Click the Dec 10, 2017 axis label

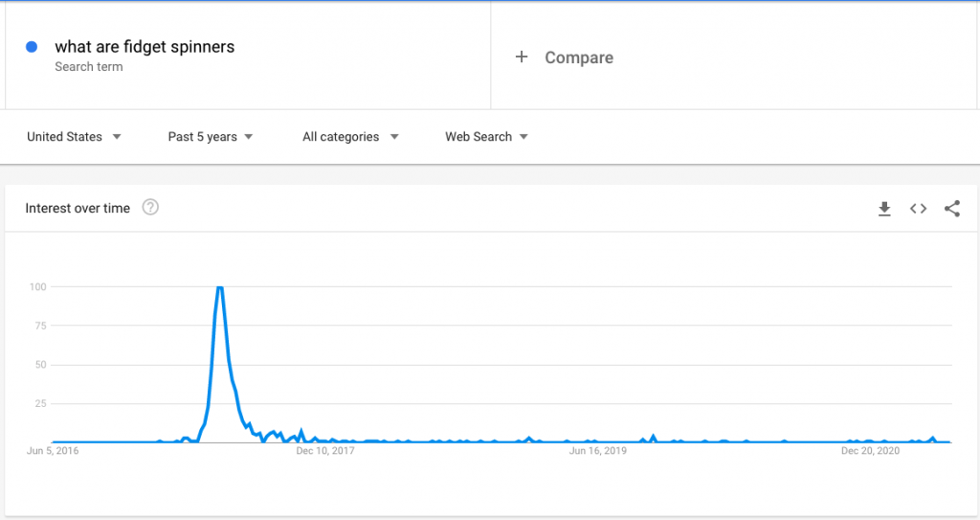point(325,450)
